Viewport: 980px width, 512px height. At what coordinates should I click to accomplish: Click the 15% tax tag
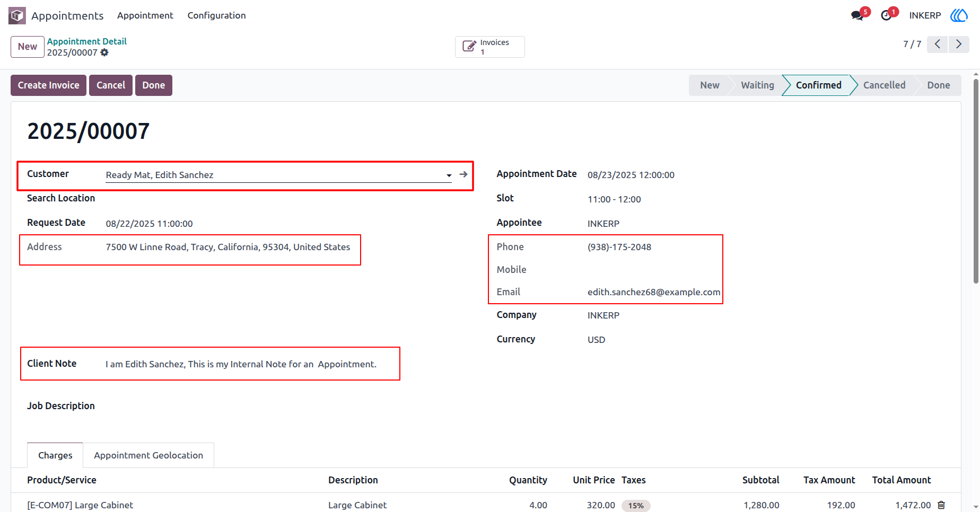click(636, 506)
